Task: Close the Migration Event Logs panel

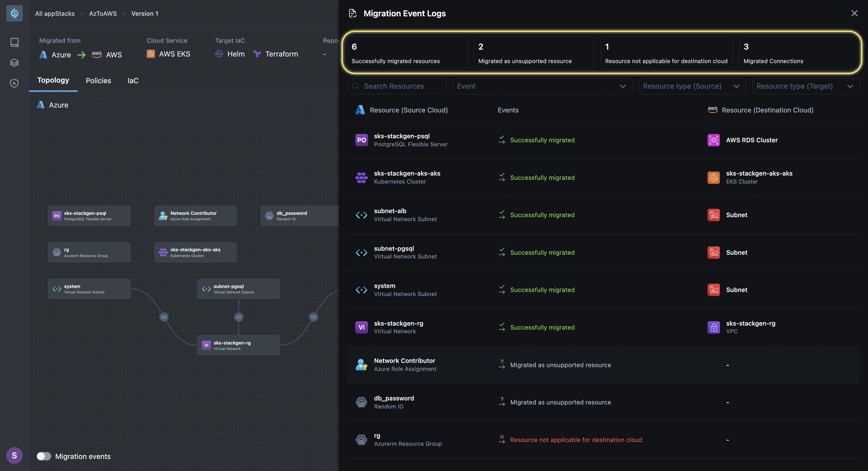Action: click(x=854, y=13)
